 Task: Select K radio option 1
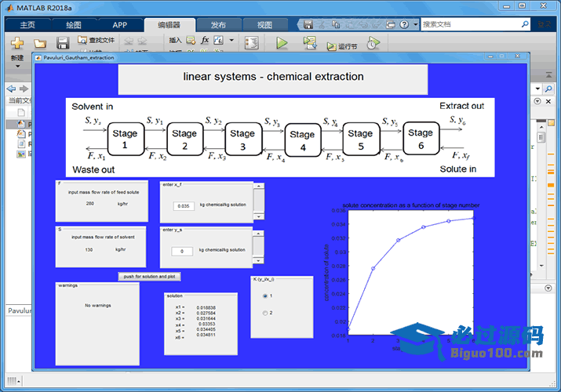point(265,296)
